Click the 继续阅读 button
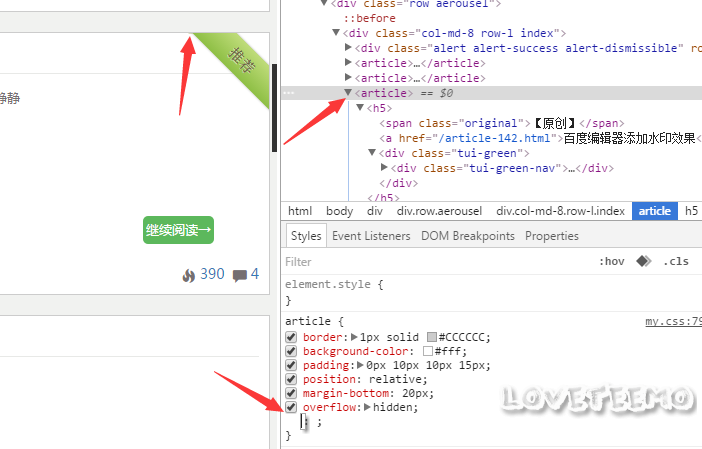702x449 pixels. point(179,230)
